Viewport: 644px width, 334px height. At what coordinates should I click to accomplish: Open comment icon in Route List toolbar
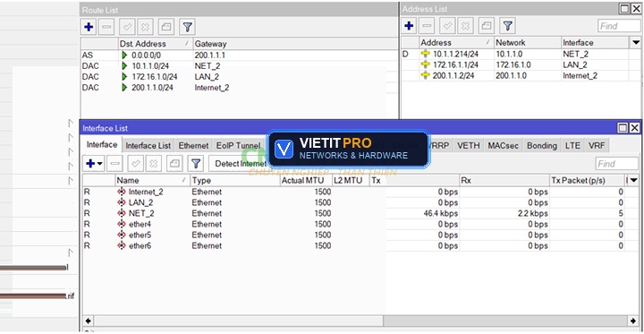(x=166, y=27)
